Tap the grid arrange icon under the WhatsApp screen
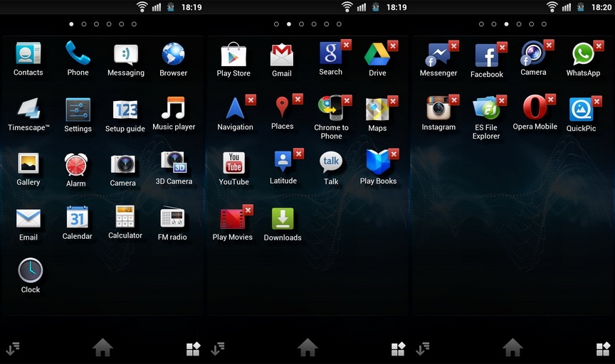The image size is (615, 364). (603, 349)
